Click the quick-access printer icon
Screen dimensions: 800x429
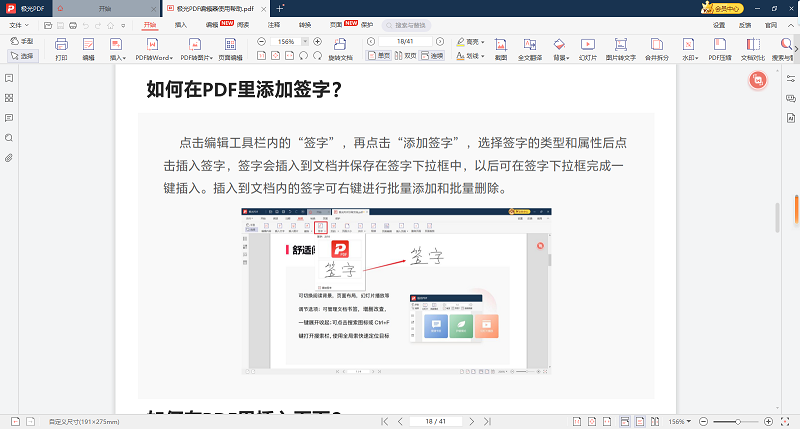click(x=73, y=25)
